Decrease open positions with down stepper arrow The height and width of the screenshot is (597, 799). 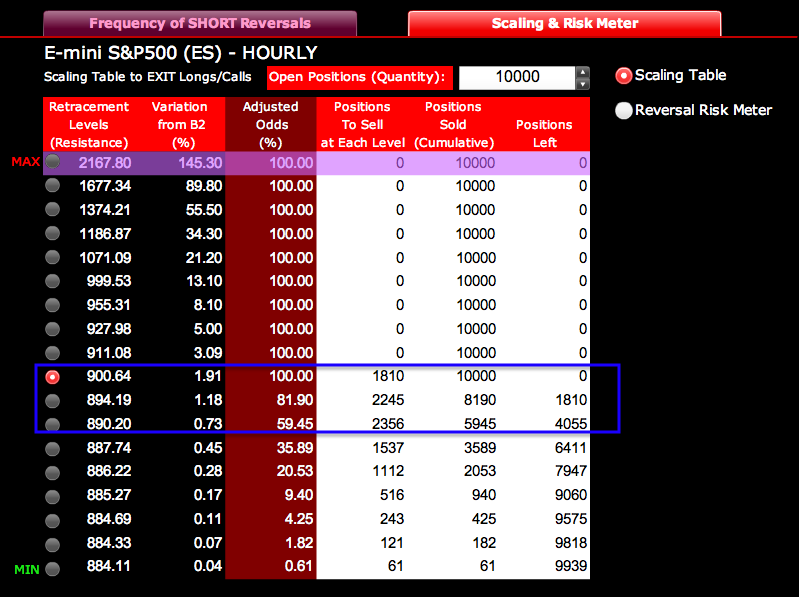pyautogui.click(x=582, y=84)
